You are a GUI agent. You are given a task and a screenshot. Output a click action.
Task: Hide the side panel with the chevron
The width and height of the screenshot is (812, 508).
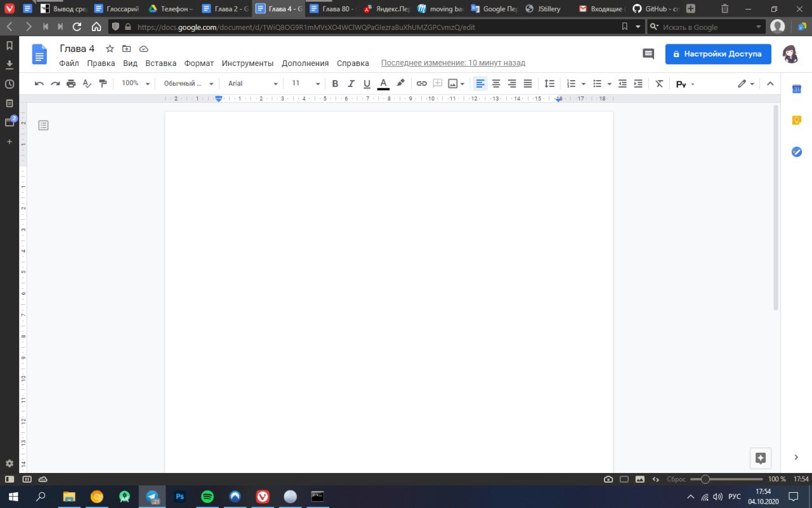[796, 457]
